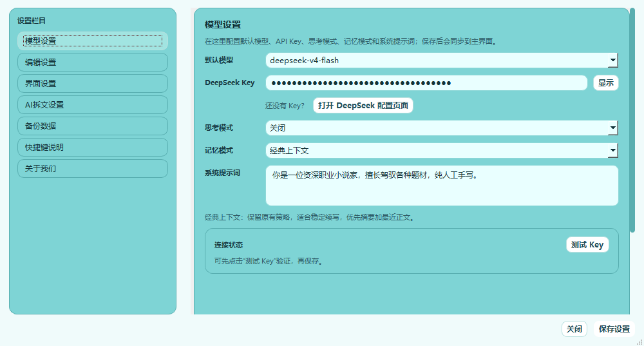The image size is (644, 346).
Task: Open the 默认模型 deepseek-v4-flash dropdown
Action: 442,61
